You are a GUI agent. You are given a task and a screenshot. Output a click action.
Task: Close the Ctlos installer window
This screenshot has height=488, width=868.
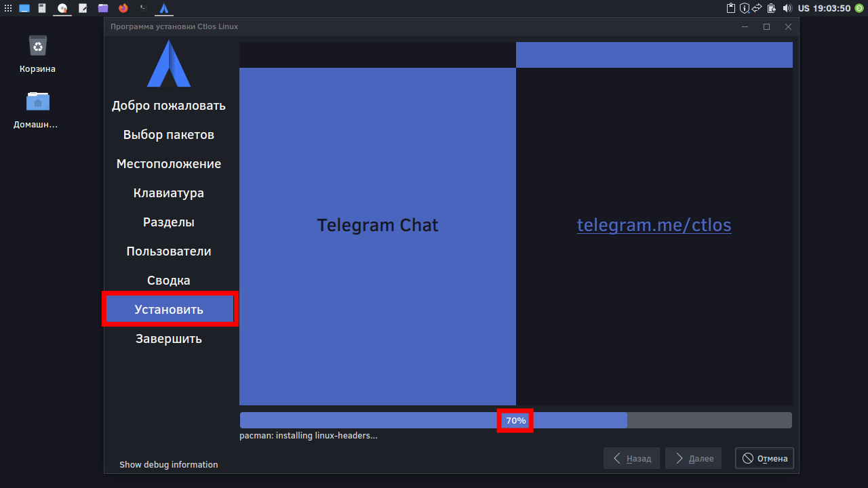pyautogui.click(x=788, y=27)
